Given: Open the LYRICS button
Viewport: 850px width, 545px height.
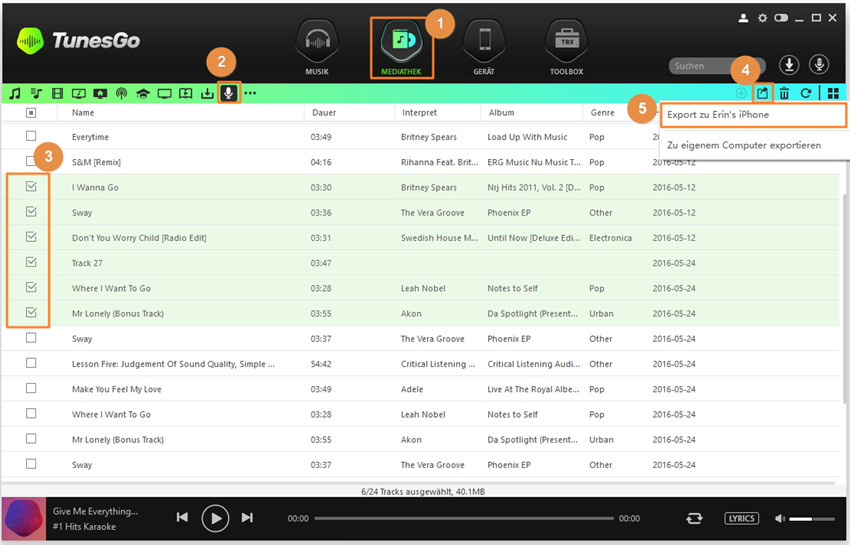Looking at the screenshot, I should [742, 518].
